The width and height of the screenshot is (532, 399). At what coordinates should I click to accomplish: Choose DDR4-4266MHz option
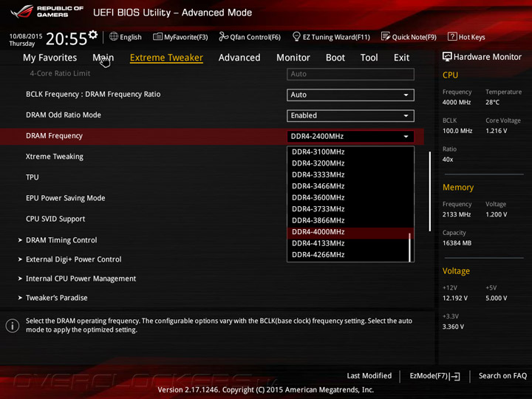(x=348, y=255)
